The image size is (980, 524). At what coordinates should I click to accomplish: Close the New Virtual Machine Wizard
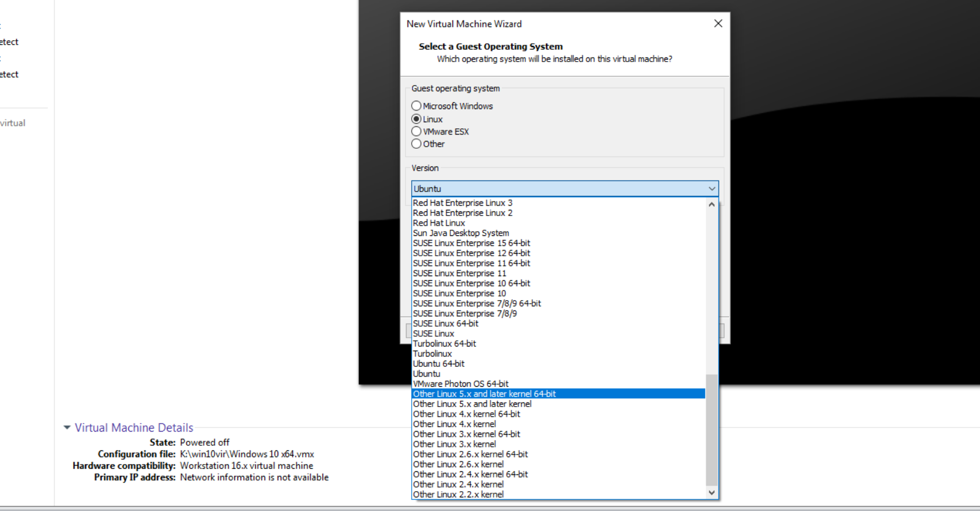718,23
